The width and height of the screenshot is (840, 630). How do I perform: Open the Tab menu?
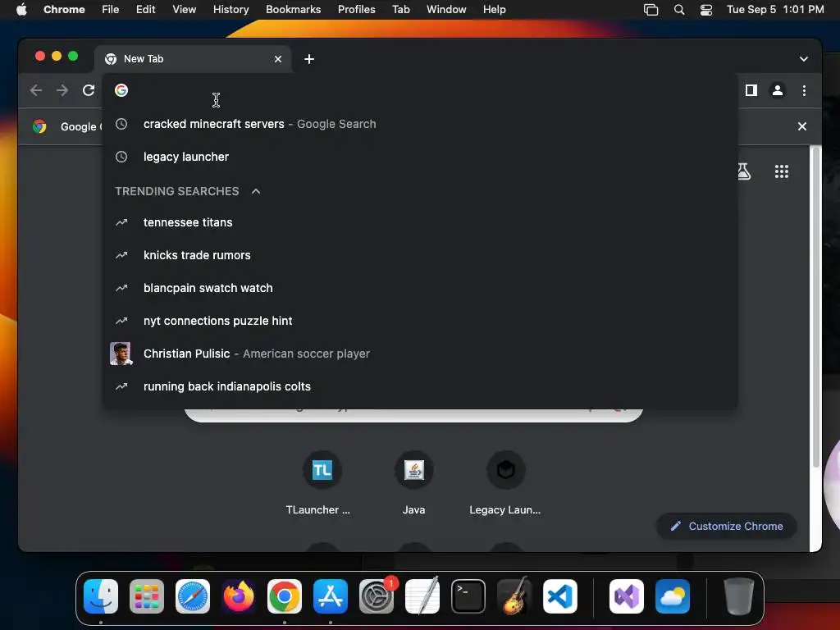coord(400,10)
